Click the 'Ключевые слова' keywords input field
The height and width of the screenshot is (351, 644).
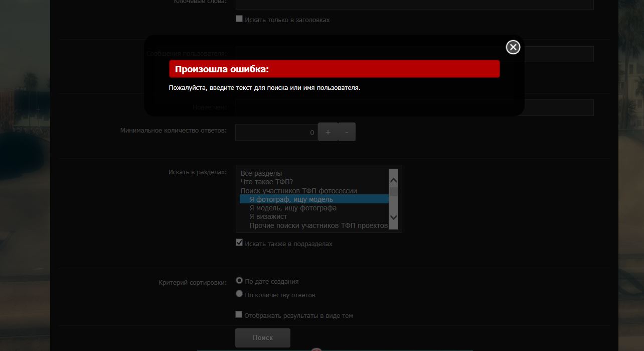(414, 4)
